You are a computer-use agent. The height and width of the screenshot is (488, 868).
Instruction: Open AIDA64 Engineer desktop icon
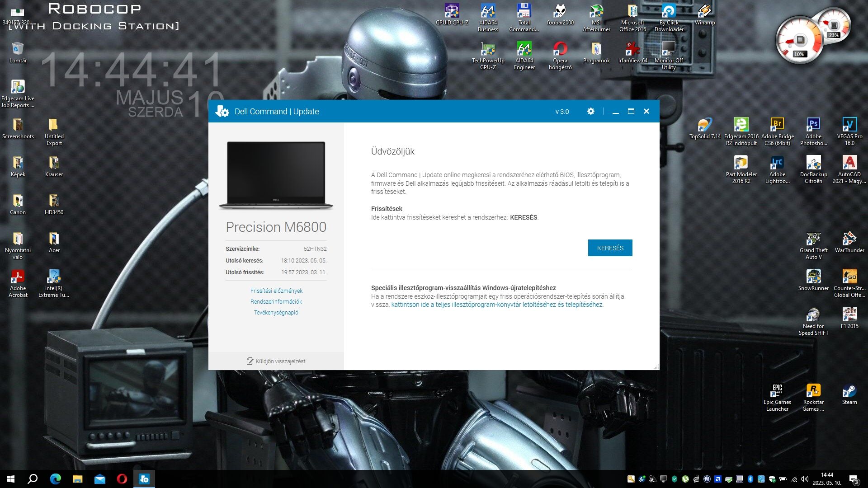pos(524,56)
